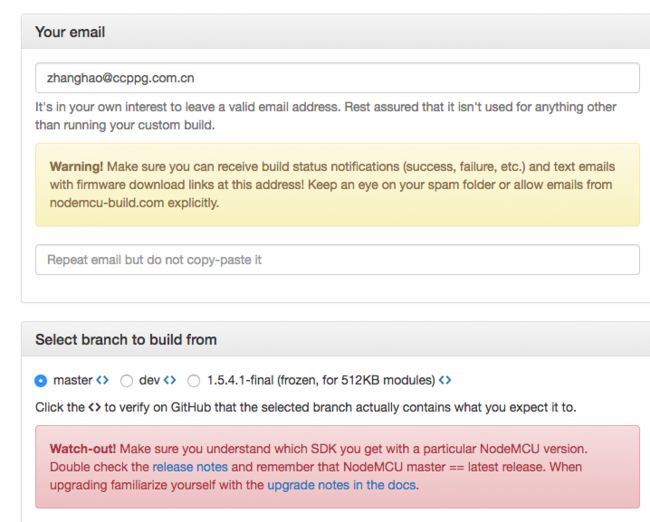
Task: Open GitHub code link for 1.5.4.1-final branch
Action: click(445, 380)
